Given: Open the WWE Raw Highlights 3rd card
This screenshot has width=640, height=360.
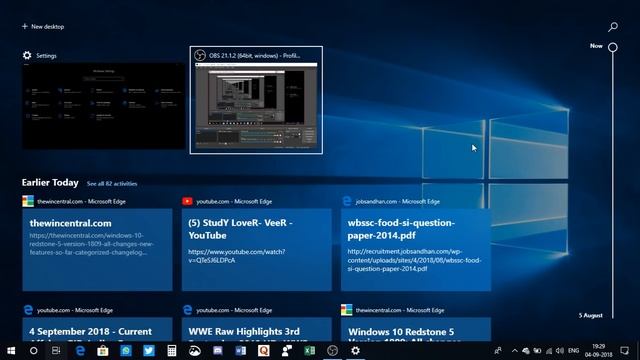Looking at the screenshot, I should (257, 329).
